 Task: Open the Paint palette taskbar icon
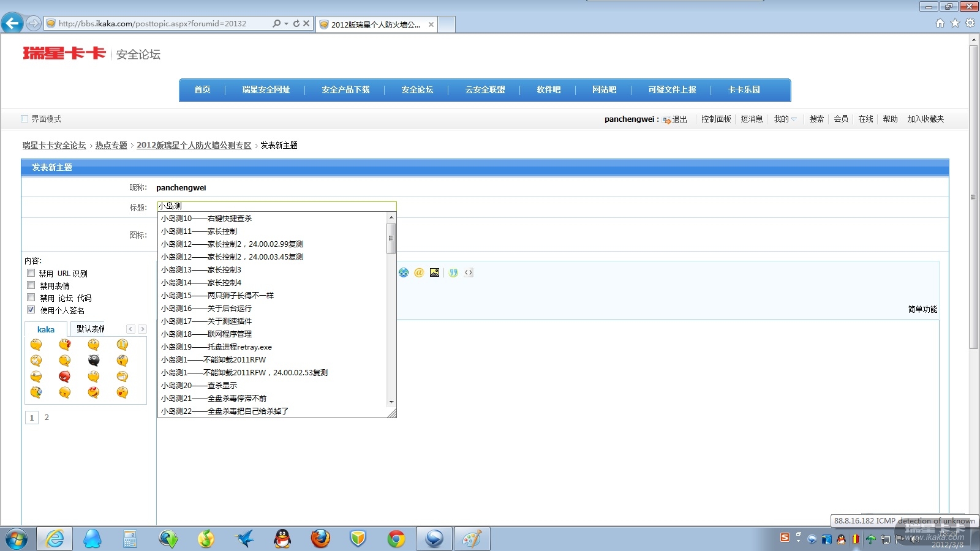472,539
